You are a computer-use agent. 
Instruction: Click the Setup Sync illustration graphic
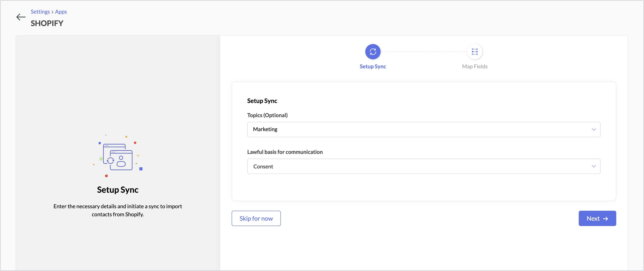click(118, 156)
